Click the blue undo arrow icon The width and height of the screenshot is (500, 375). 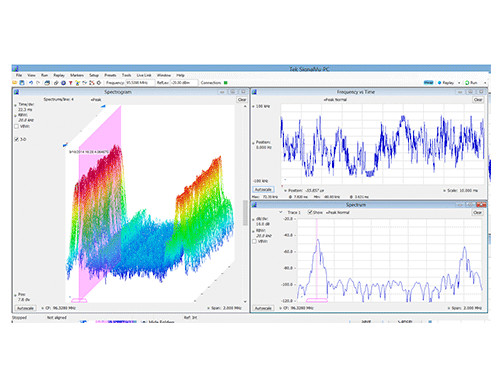tap(31, 83)
